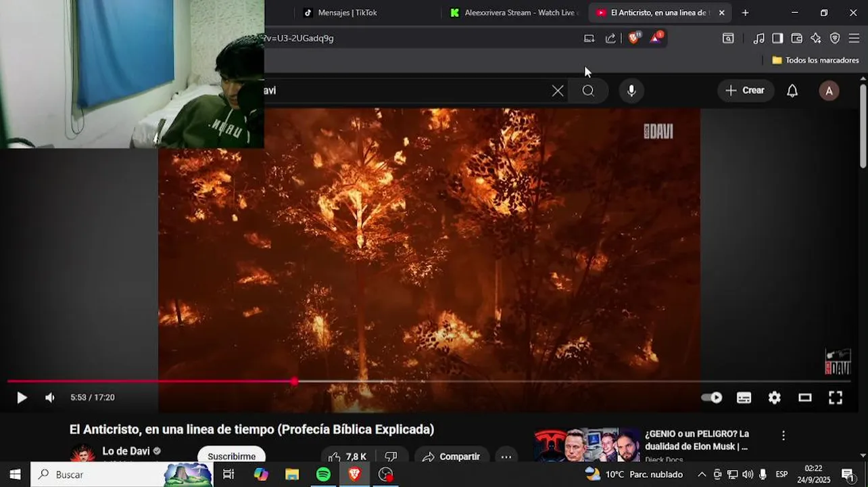Toggle the browser sidebar panel
868x487 pixels.
tap(777, 39)
